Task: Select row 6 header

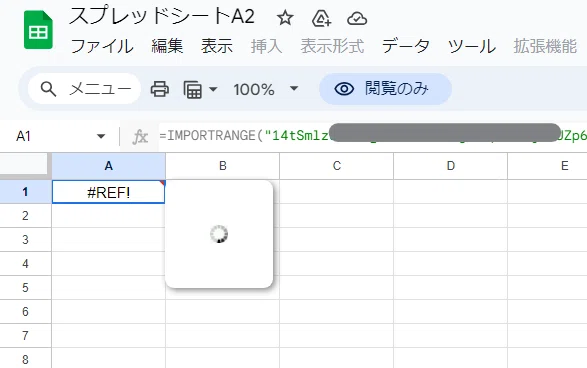Action: click(25, 311)
